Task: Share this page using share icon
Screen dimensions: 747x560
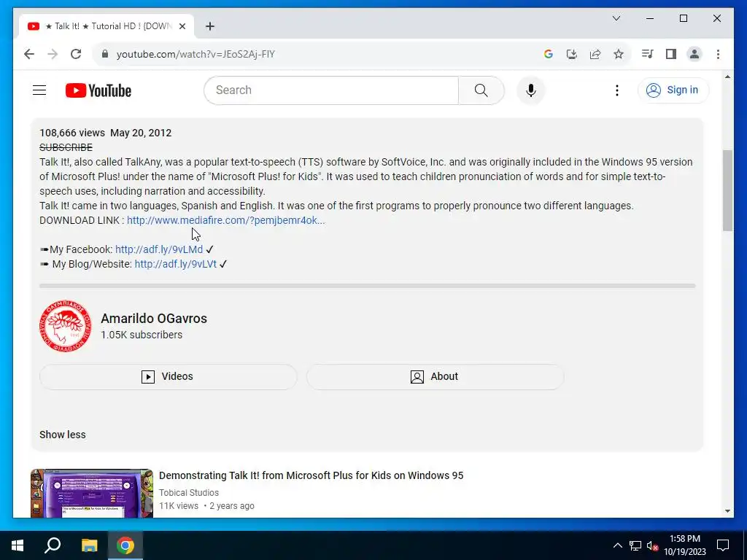Action: 595,54
